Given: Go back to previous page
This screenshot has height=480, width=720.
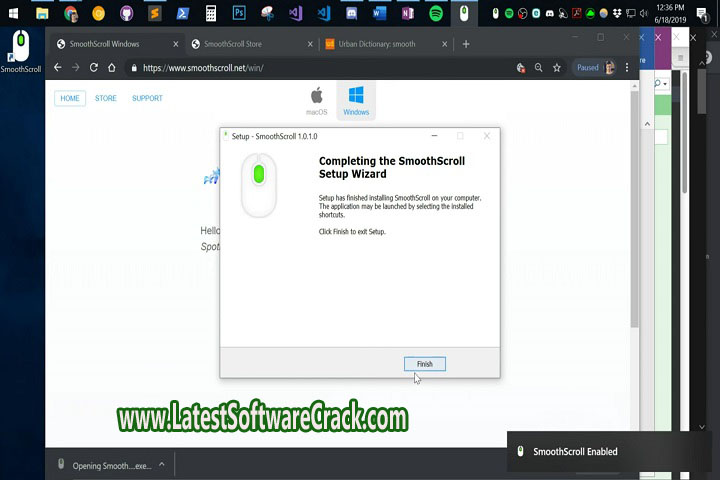Looking at the screenshot, I should coord(58,68).
